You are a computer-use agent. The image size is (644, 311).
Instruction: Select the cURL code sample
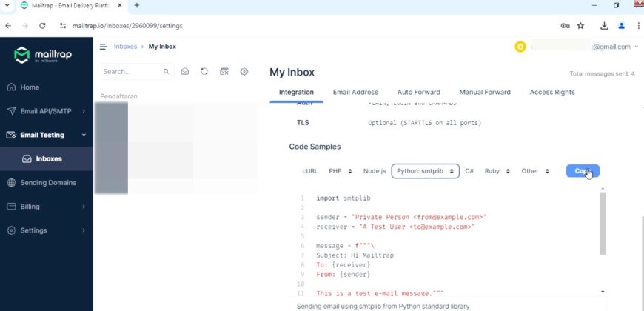(x=310, y=171)
